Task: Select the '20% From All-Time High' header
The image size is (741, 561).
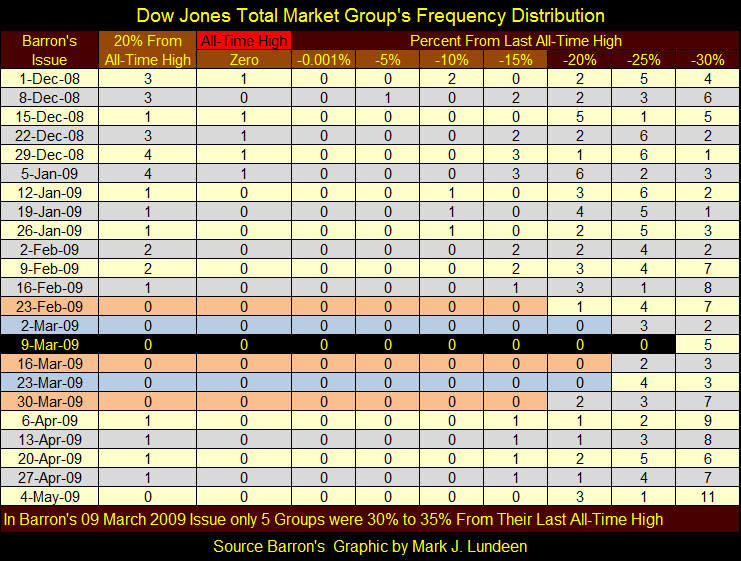Action: click(147, 50)
